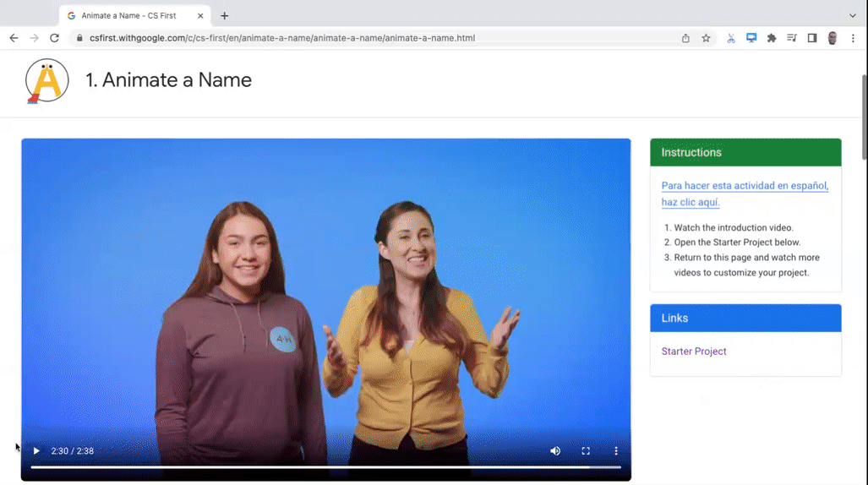Viewport: 868px width, 485px height.
Task: Open the Chrome three-dot menu
Action: (853, 38)
